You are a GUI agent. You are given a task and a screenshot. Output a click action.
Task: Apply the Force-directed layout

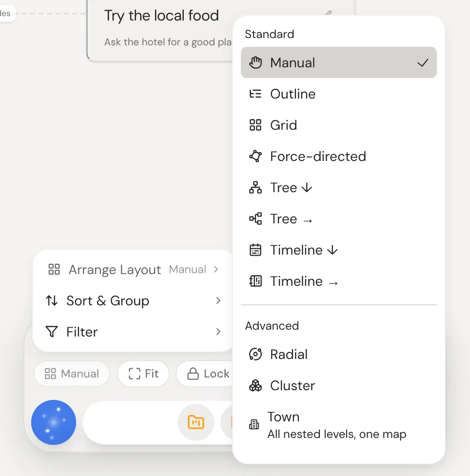(x=339, y=157)
